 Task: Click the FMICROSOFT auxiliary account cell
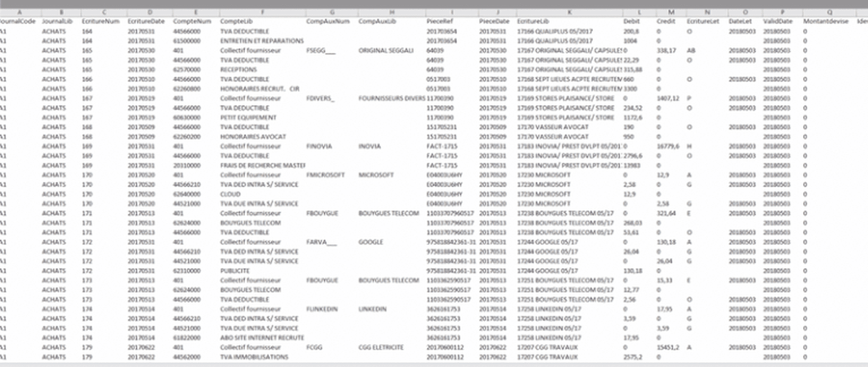(x=325, y=175)
